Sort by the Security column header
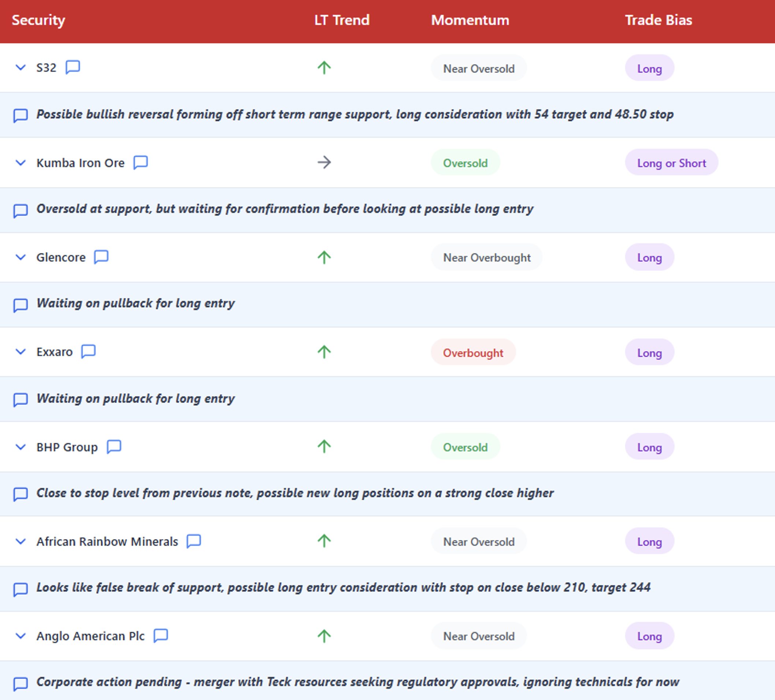The width and height of the screenshot is (775, 700). [x=38, y=20]
